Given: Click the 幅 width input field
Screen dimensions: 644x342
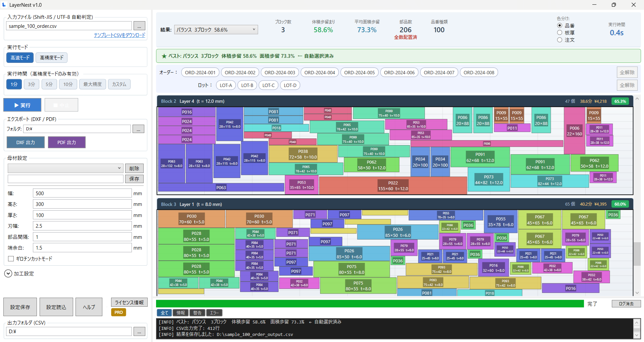Looking at the screenshot, I should tap(82, 193).
